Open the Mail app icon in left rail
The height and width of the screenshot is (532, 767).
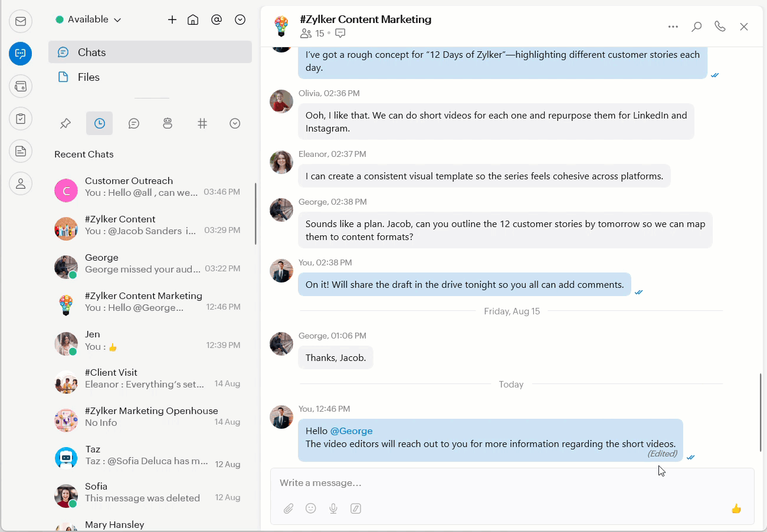pos(21,22)
